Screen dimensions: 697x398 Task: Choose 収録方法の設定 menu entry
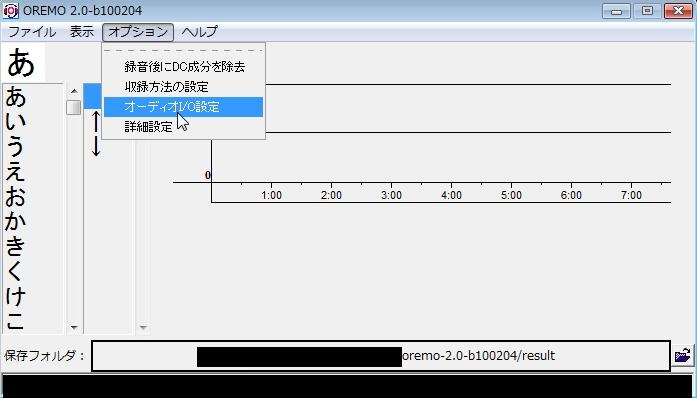(184, 87)
